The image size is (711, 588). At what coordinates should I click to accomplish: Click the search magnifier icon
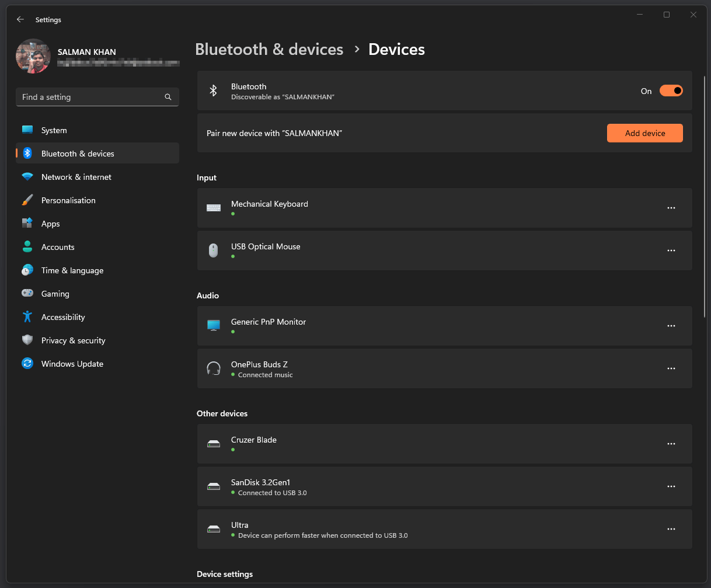tap(168, 97)
